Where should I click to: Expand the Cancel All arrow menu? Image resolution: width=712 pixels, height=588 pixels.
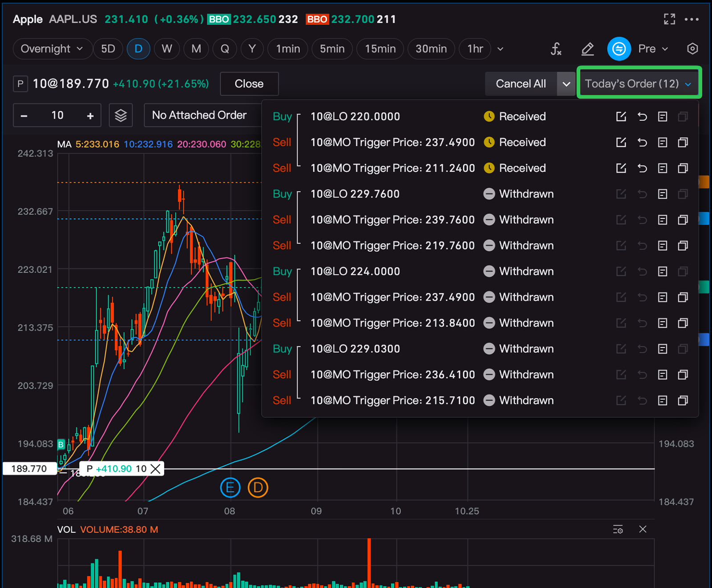pos(566,84)
